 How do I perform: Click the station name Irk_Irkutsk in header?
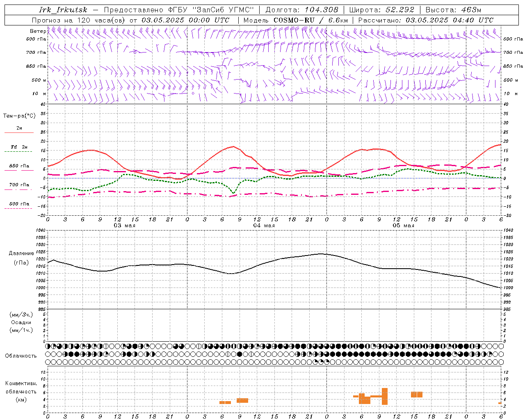coord(63,10)
